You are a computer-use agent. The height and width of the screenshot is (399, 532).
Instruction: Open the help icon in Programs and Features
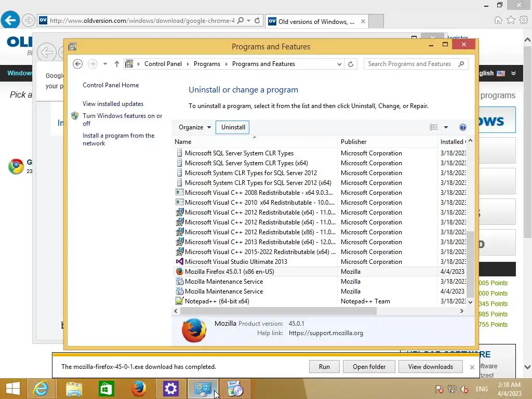click(462, 127)
